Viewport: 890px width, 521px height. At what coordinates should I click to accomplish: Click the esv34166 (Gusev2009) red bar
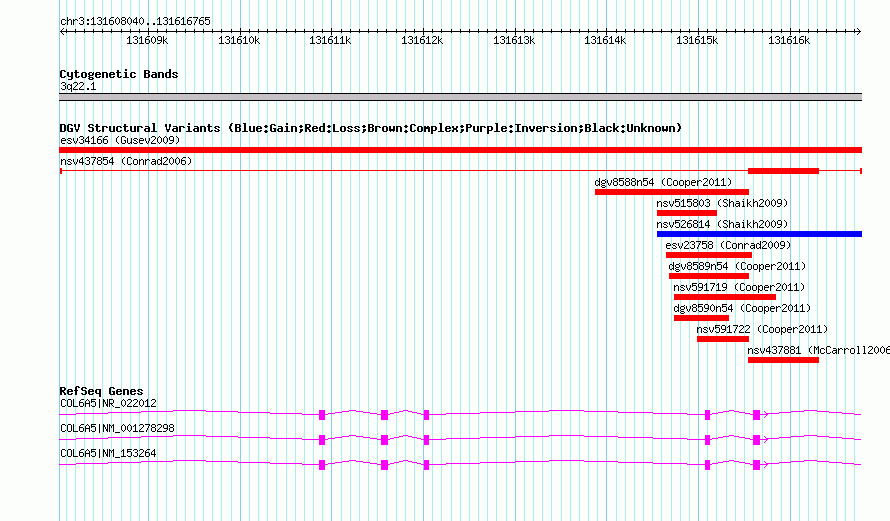[460, 150]
